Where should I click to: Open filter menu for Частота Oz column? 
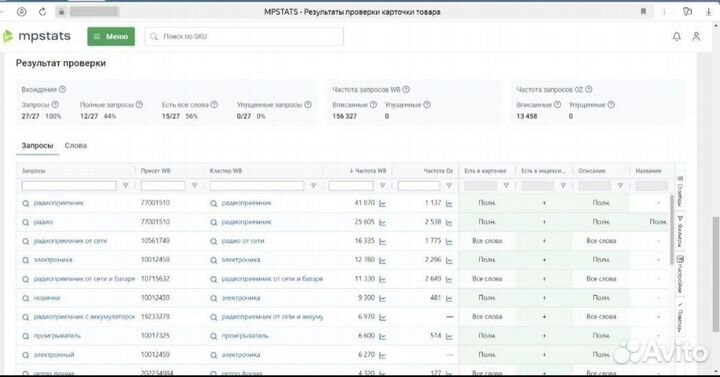tap(449, 186)
